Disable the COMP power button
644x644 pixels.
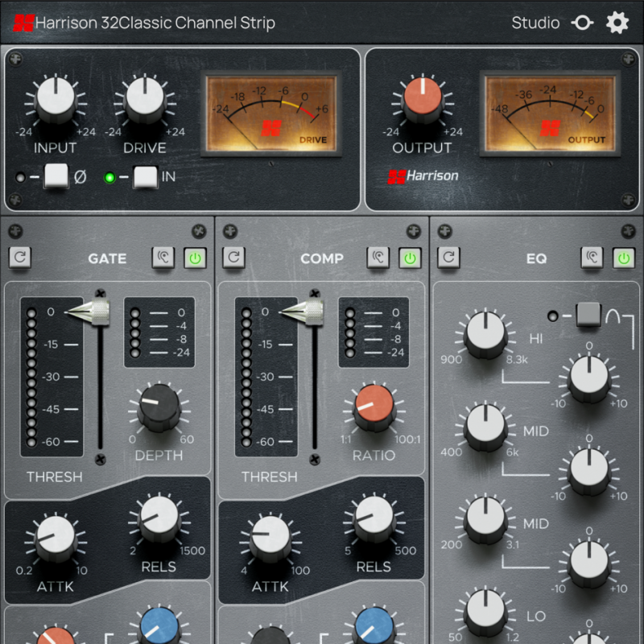[x=411, y=258]
